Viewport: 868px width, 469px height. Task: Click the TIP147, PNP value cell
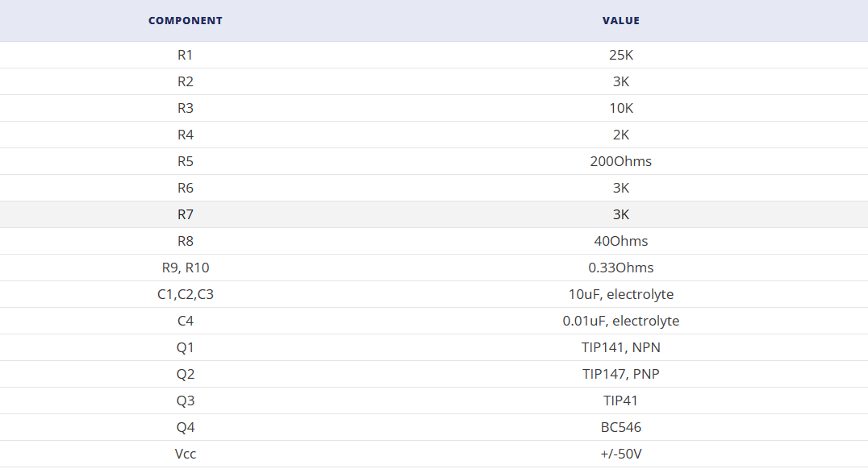coord(620,374)
